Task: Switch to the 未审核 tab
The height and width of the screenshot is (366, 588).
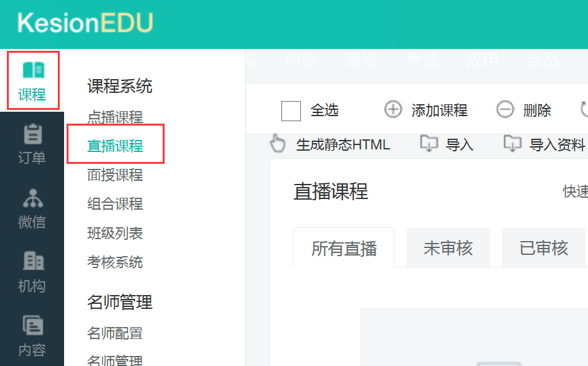Action: click(447, 248)
